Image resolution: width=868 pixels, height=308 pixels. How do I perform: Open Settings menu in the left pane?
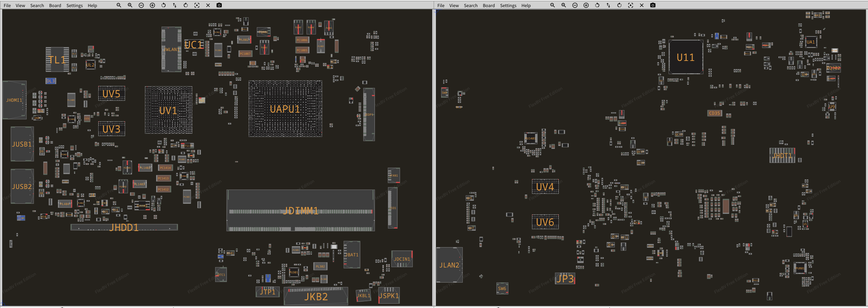click(x=74, y=6)
